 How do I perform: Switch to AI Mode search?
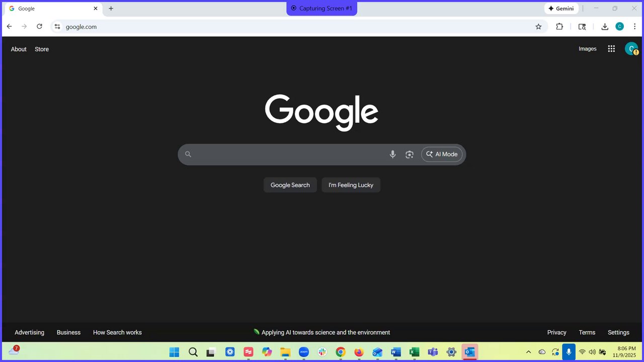pyautogui.click(x=442, y=154)
